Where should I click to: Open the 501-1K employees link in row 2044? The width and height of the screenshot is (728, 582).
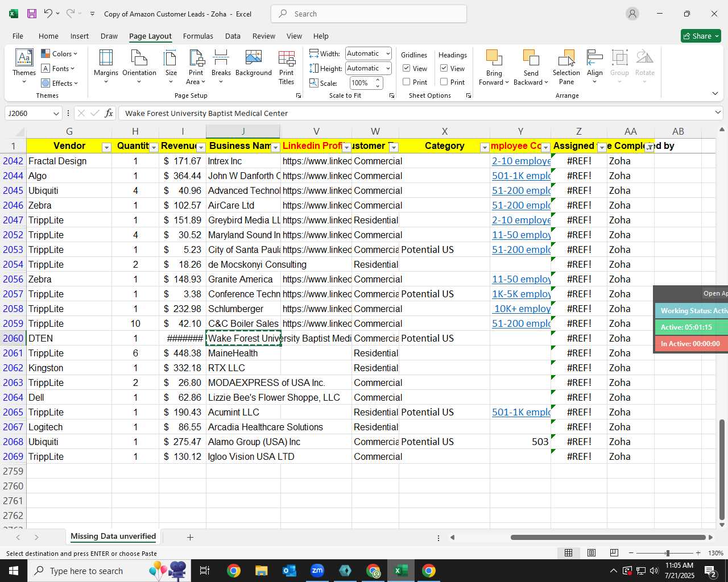point(521,176)
